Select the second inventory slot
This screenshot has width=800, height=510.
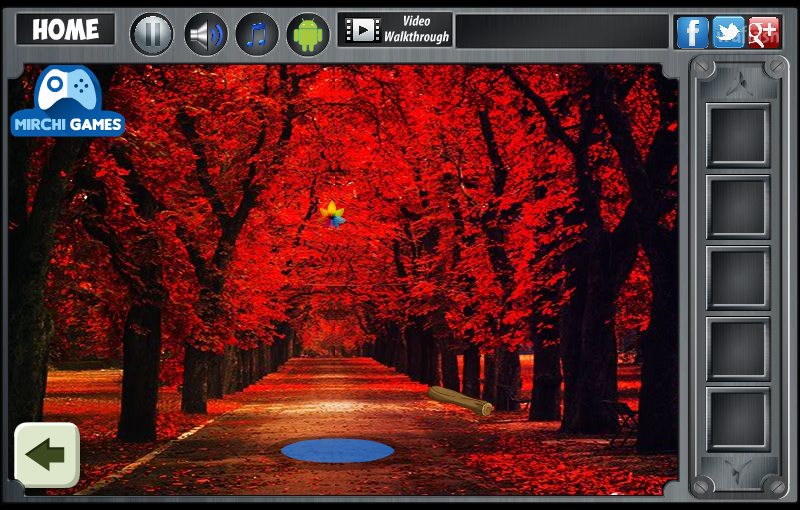[738, 207]
